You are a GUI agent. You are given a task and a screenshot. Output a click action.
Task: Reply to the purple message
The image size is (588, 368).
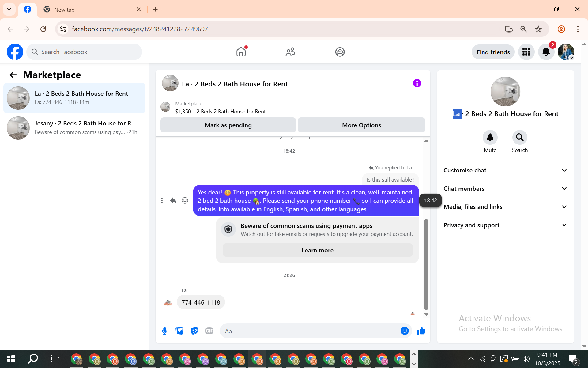tap(173, 201)
